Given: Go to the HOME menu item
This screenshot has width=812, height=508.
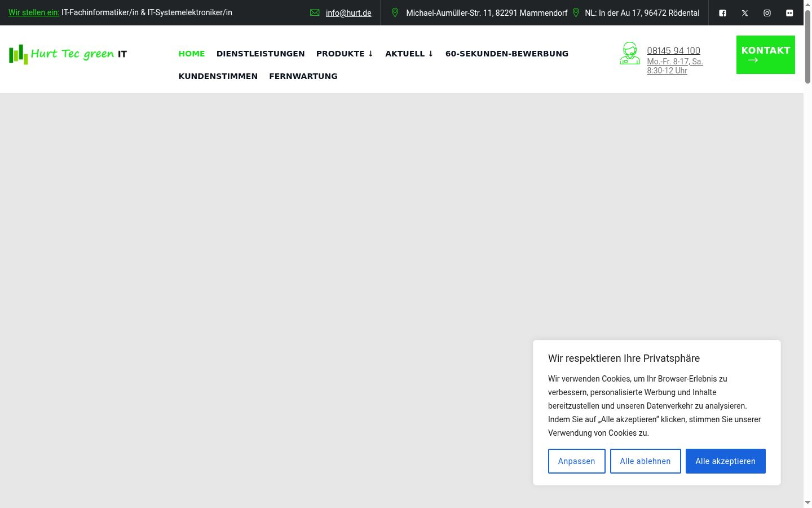Looking at the screenshot, I should click(x=192, y=54).
